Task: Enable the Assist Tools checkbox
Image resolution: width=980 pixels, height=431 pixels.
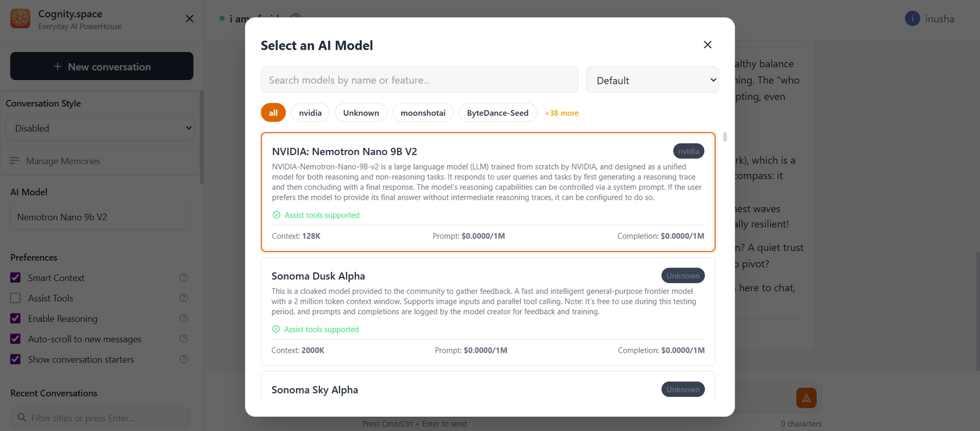Action: click(x=16, y=298)
